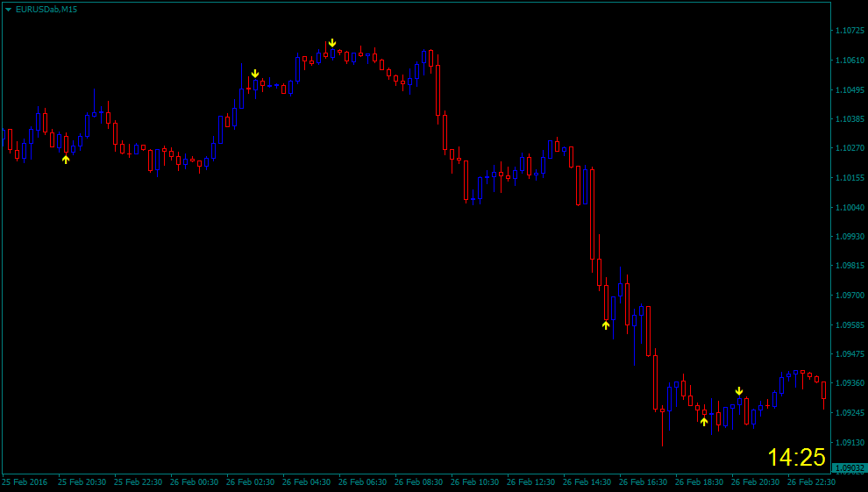
Task: Click the 26 Feb 02:30 time label
Action: (x=250, y=482)
